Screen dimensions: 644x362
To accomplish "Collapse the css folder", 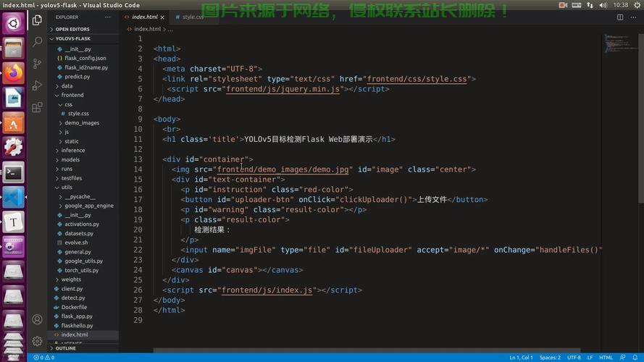I will (68, 104).
